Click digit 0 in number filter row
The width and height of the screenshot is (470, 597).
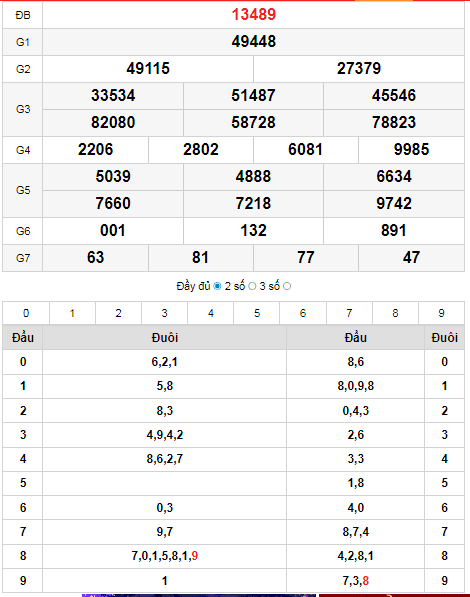[26, 313]
